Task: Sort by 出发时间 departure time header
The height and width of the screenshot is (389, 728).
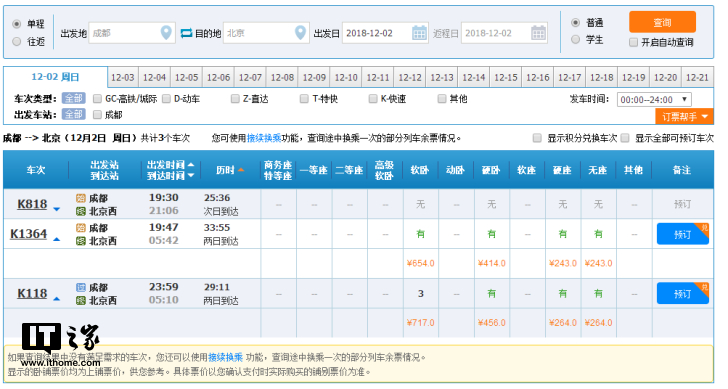Action: (170, 165)
